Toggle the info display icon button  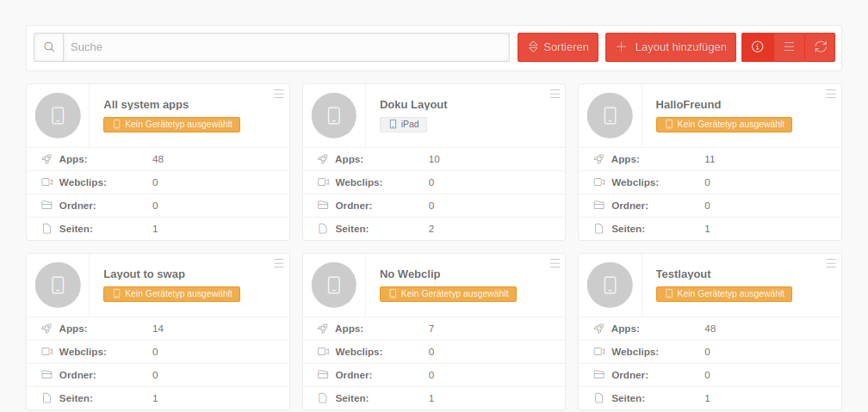pos(758,47)
